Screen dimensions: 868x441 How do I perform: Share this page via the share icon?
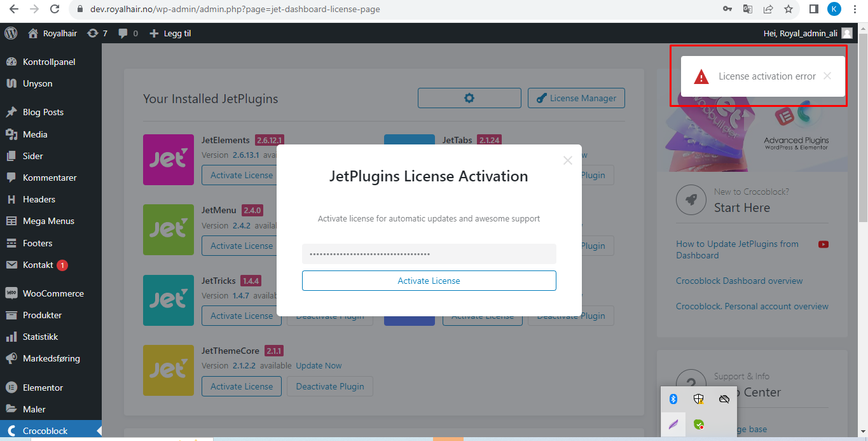point(768,10)
